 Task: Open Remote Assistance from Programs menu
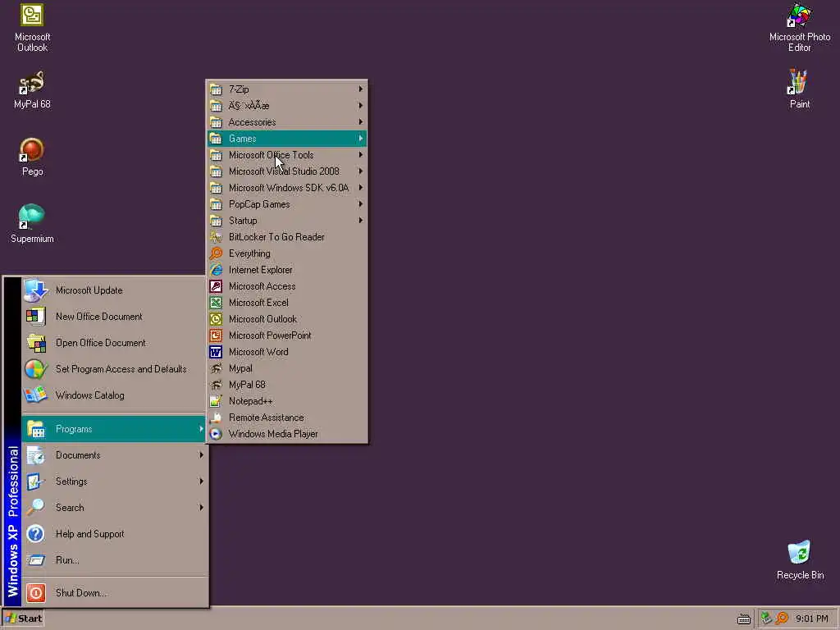[287, 418]
